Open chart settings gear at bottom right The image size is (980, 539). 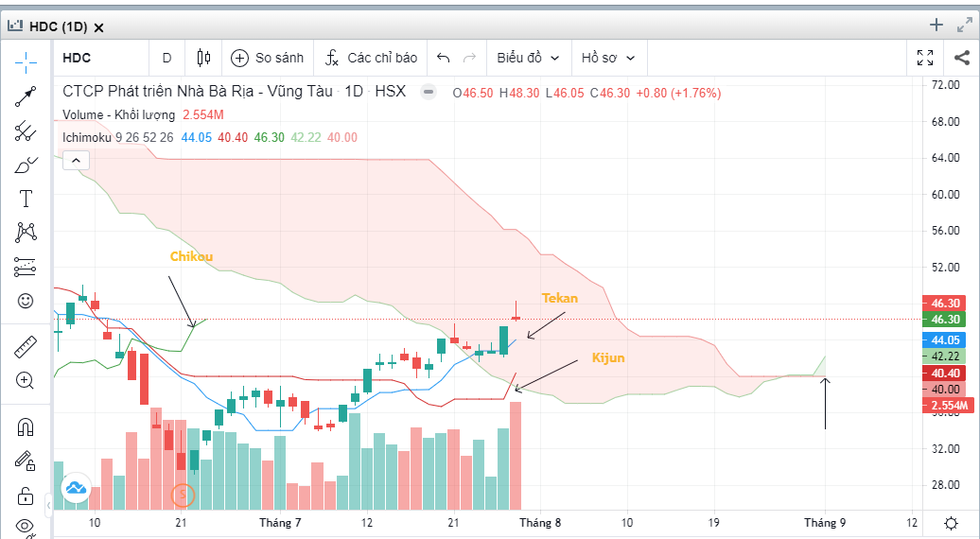[951, 523]
